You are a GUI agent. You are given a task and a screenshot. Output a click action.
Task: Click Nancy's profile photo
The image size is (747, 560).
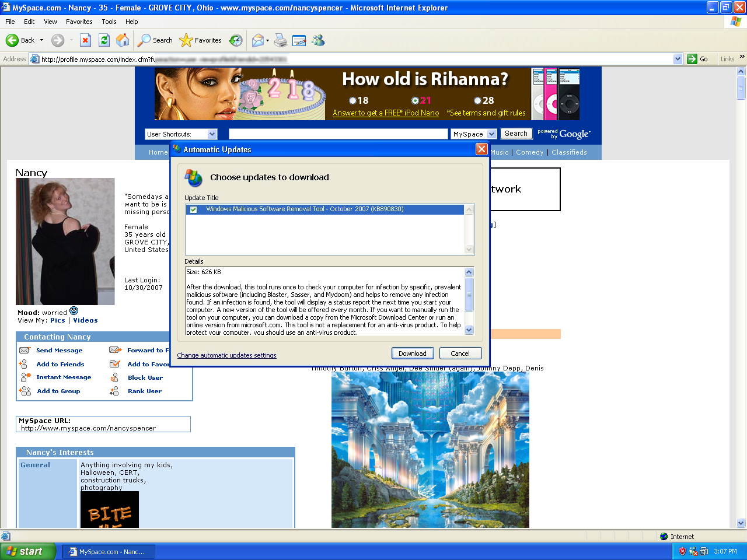65,242
